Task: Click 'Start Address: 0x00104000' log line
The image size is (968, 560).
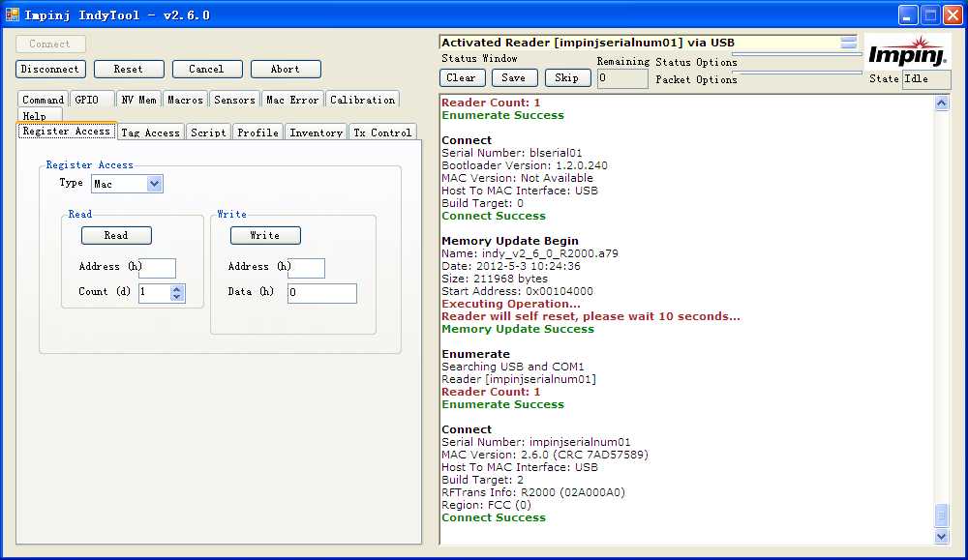Action: [517, 291]
